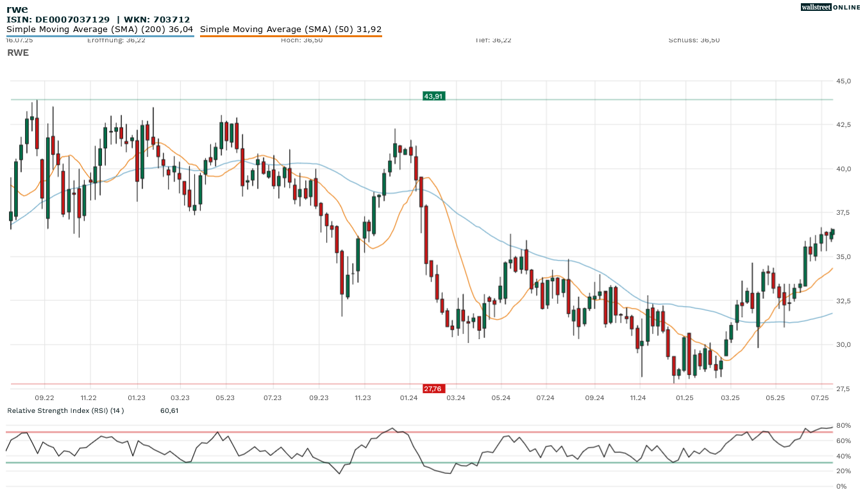Click the 09.22 date axis label
This screenshot has height=504, width=865.
coord(44,398)
